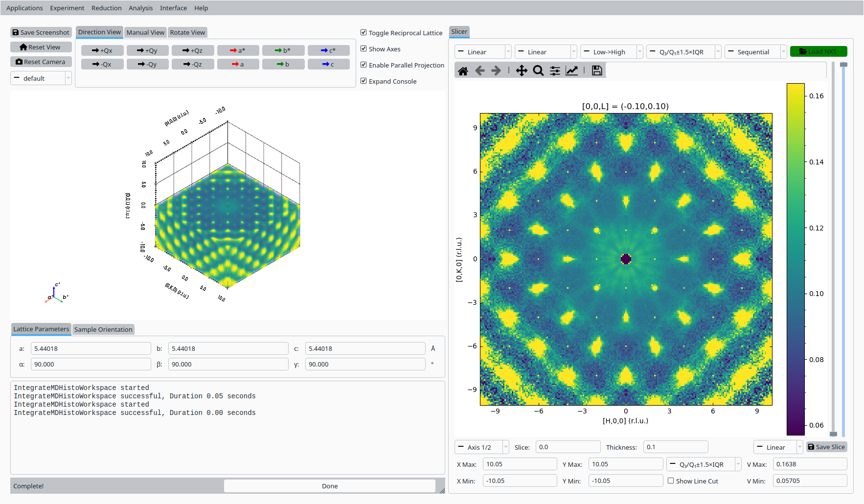Disable the Toggle Reciprocal Lattice checkbox
The image size is (864, 504).
(x=364, y=33)
